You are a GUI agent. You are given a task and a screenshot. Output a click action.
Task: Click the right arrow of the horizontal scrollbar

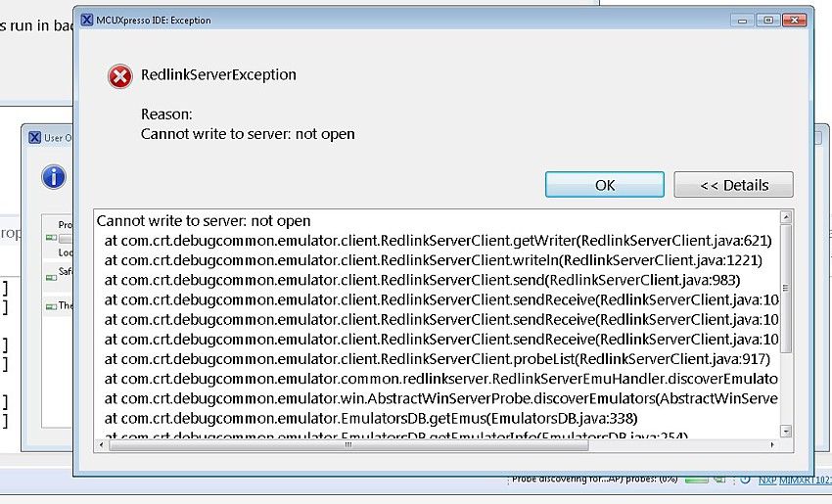(772, 445)
